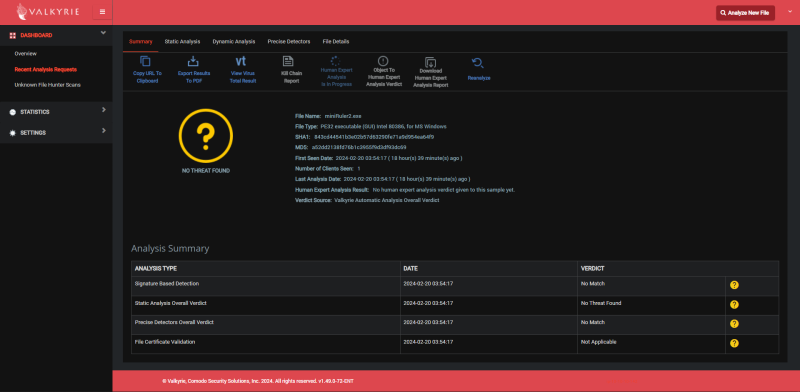
Task: Click the VERDICT column header
Action: tap(592, 268)
